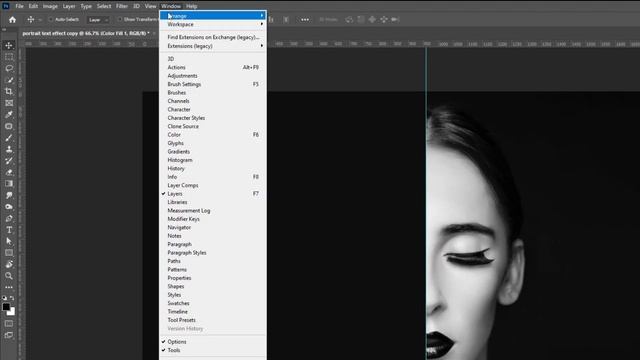This screenshot has width=640, height=360.
Task: Toggle Auto-Select checkbox
Action: (x=51, y=20)
